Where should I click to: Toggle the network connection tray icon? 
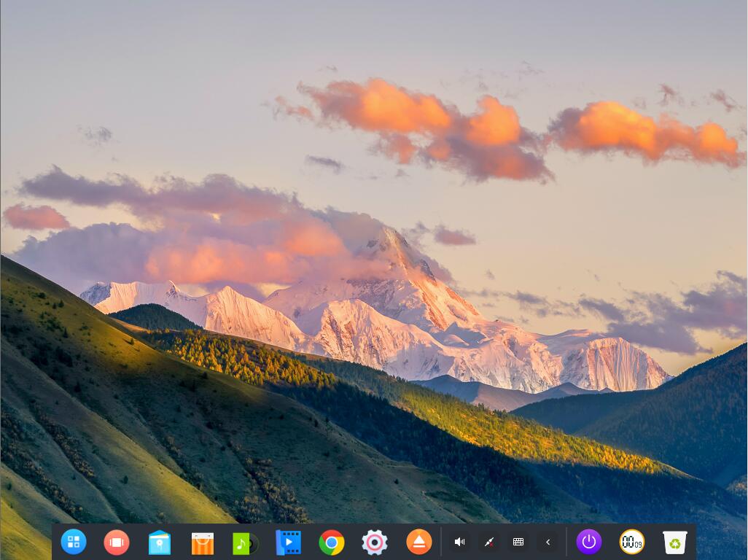pyautogui.click(x=488, y=542)
